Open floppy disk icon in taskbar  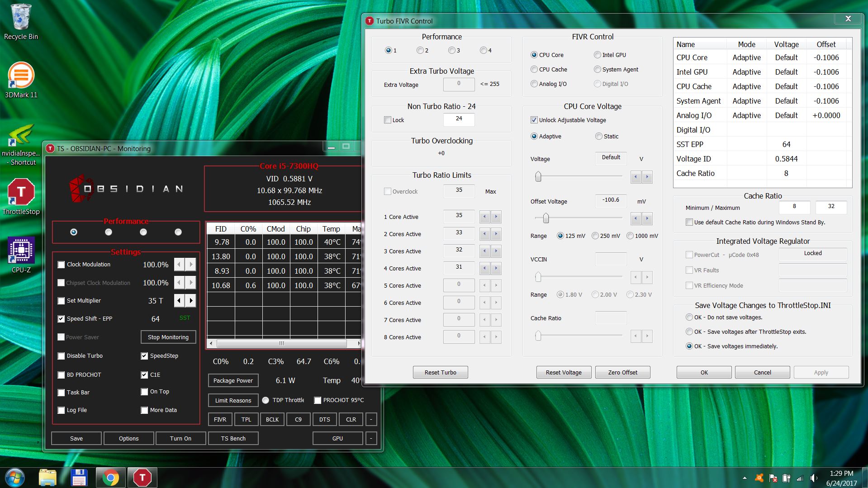(x=79, y=478)
